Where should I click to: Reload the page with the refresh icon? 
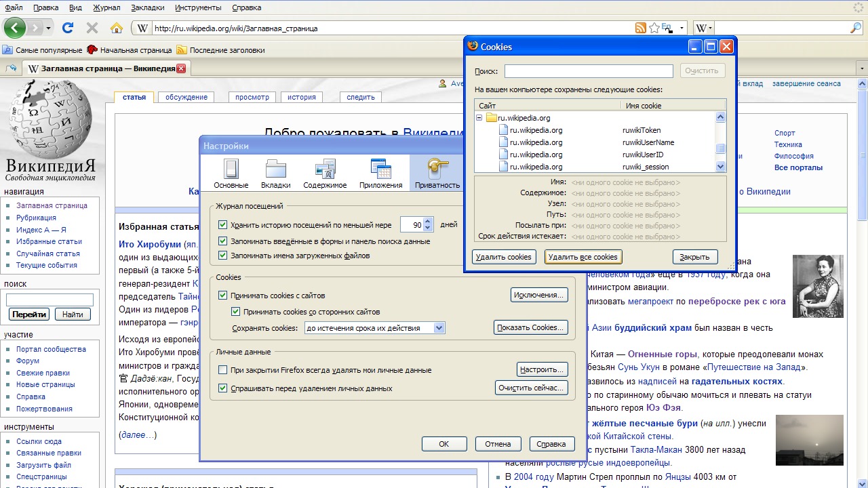(67, 28)
